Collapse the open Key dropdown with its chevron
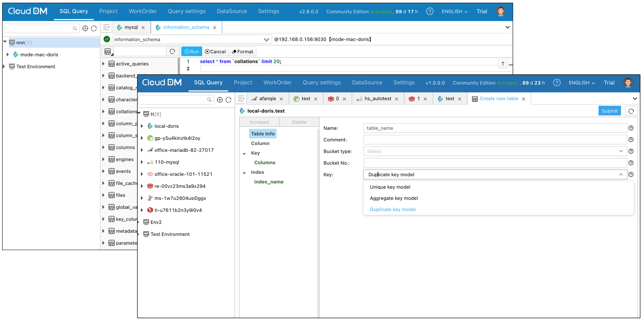644x322 pixels. pos(621,175)
